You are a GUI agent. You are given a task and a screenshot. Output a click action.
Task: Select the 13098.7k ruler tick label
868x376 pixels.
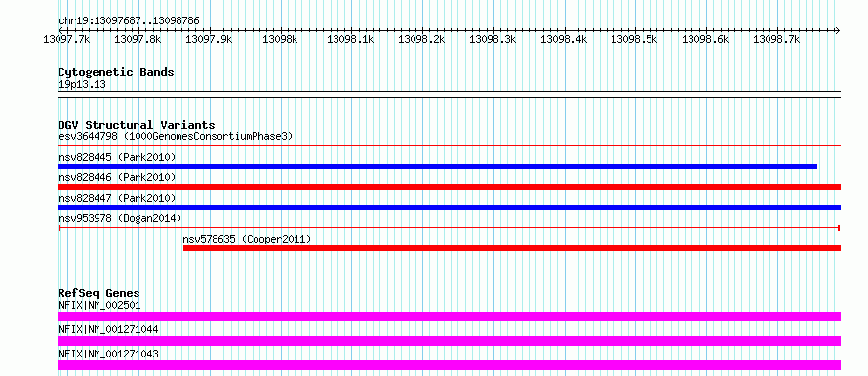776,39
